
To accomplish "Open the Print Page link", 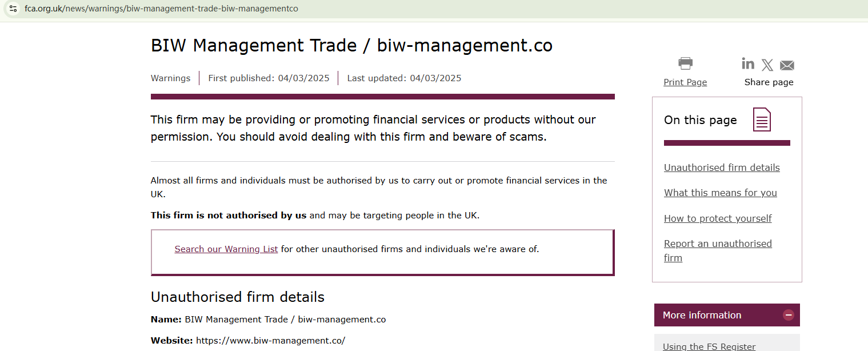I will tap(685, 82).
